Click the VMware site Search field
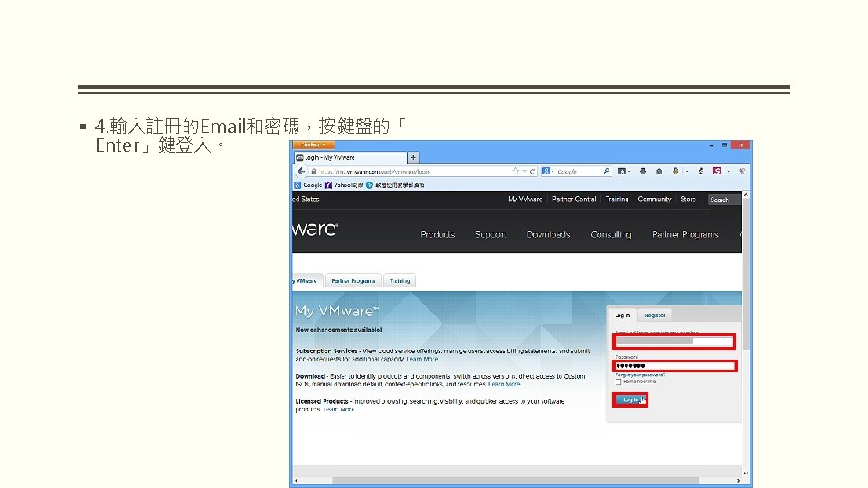 724,200
